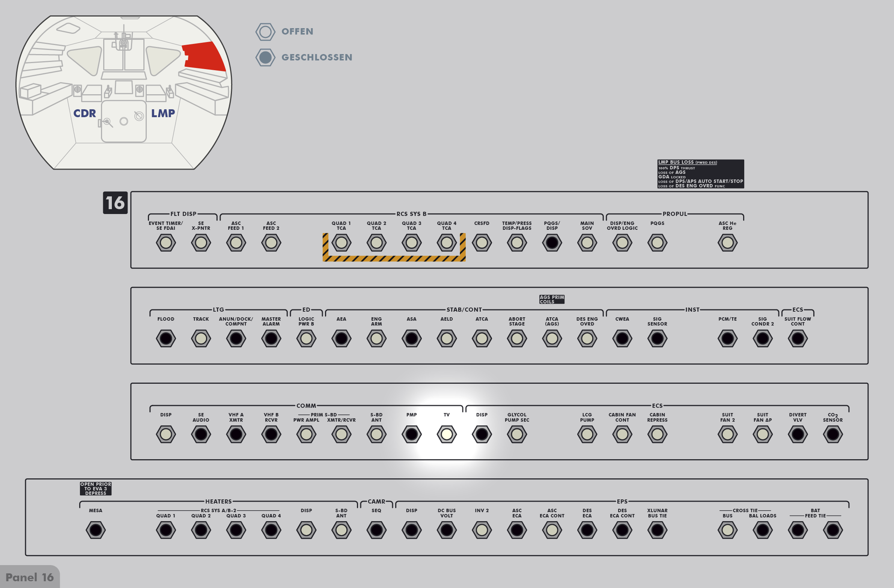
Task: Click the Panel 16 tab label
Action: pos(30,577)
